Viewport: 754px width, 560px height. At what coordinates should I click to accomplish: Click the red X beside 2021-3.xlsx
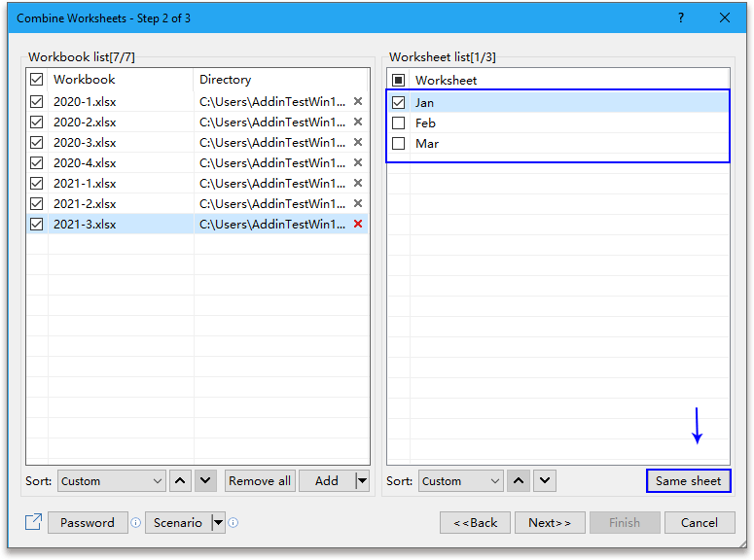coord(358,224)
